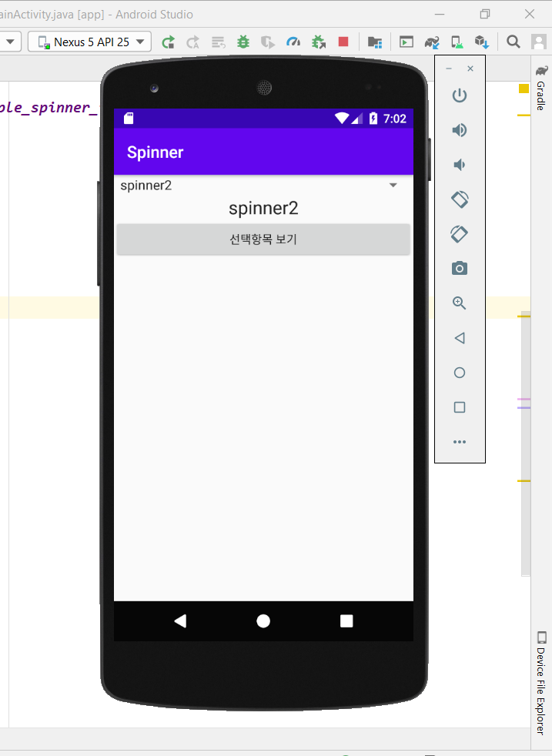This screenshot has width=552, height=756.
Task: Click the phone battery status icon
Action: [373, 118]
